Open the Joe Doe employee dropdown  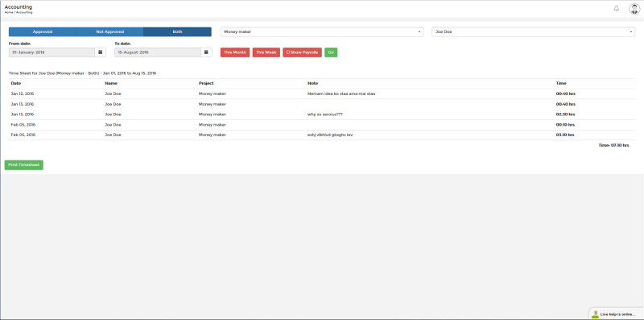click(x=533, y=31)
